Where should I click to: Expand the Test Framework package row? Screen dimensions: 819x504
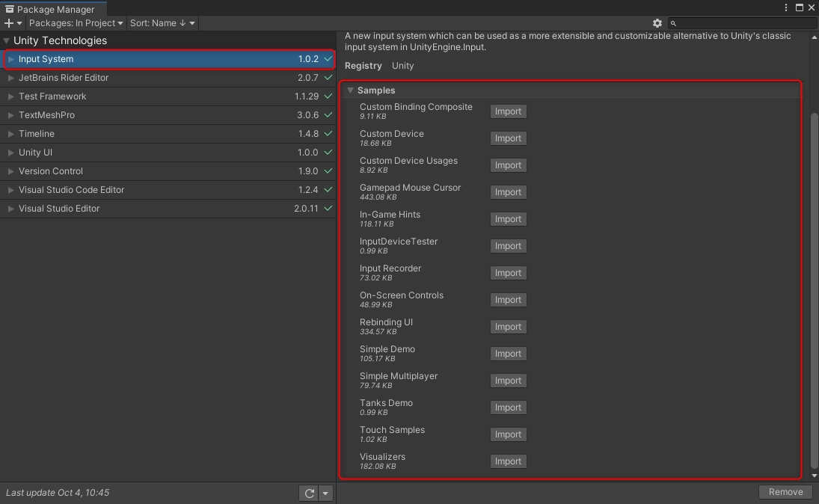tap(10, 96)
